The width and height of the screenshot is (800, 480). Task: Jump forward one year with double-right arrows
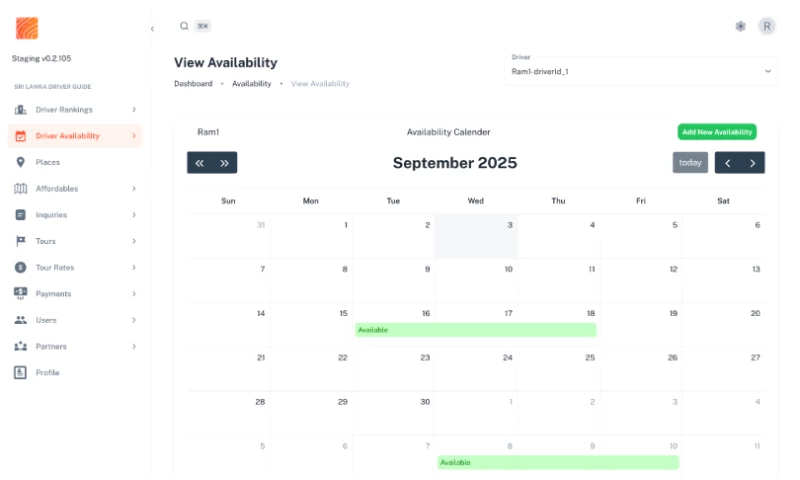[224, 163]
